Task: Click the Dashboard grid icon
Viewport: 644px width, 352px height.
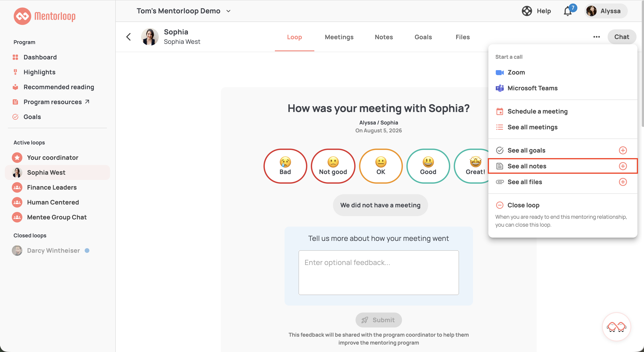Action: point(15,57)
